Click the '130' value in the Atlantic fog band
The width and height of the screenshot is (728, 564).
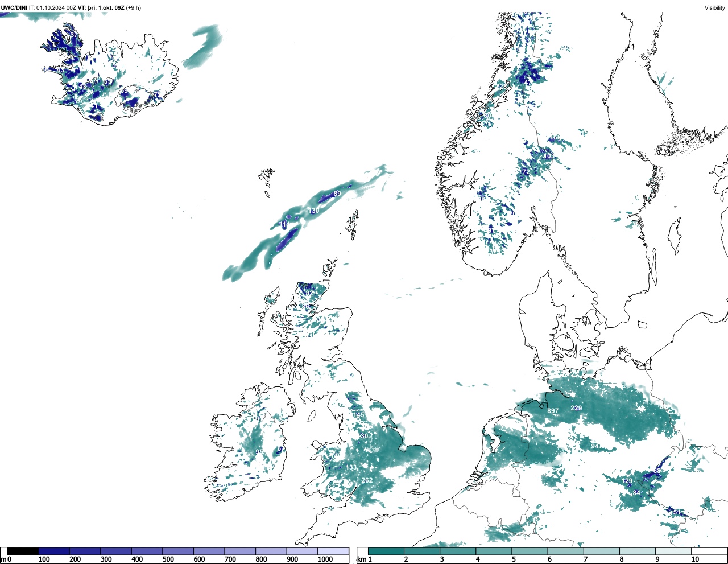[313, 211]
